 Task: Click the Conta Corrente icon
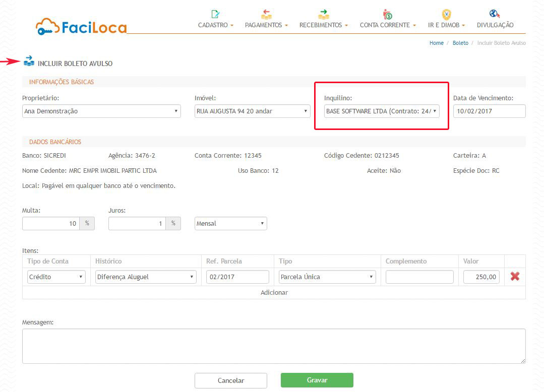tap(387, 14)
